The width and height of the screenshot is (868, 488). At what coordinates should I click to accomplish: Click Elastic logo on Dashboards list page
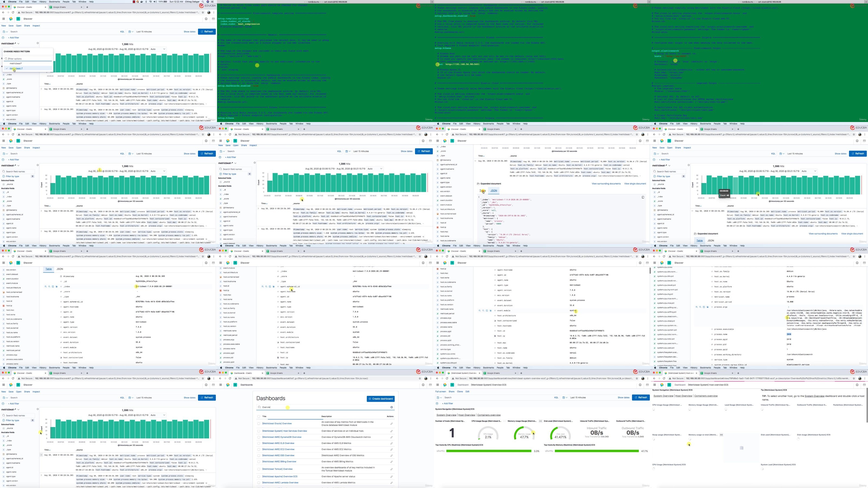pos(228,385)
